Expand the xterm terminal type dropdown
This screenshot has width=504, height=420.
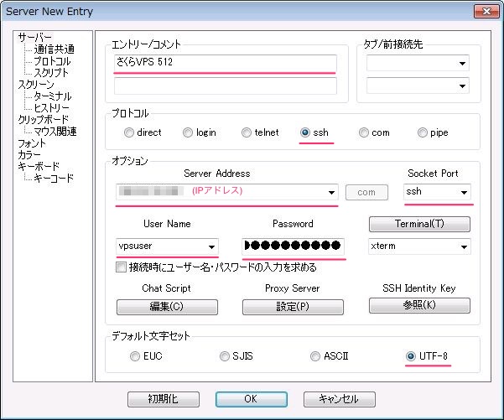(462, 246)
